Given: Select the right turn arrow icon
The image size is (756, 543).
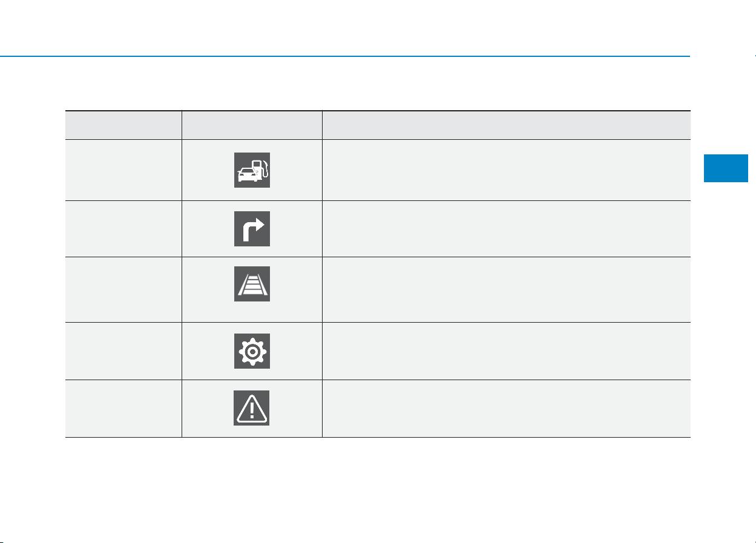Looking at the screenshot, I should pyautogui.click(x=252, y=229).
